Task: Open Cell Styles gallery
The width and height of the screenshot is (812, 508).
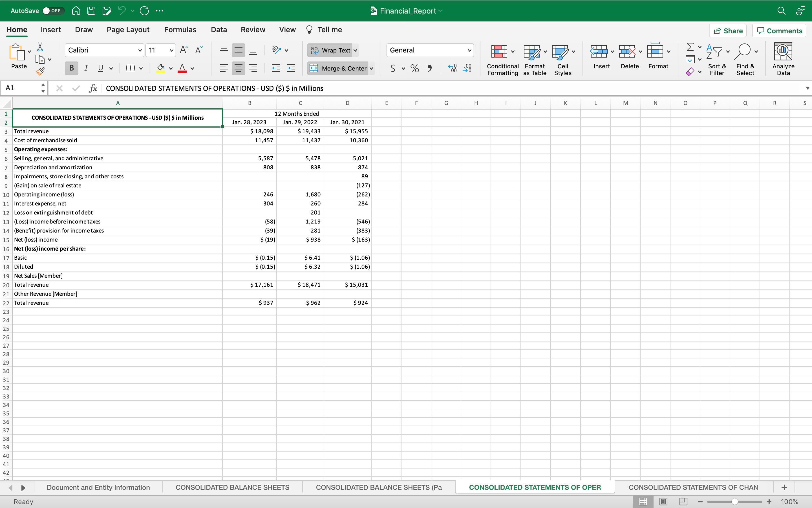Action: click(x=563, y=60)
